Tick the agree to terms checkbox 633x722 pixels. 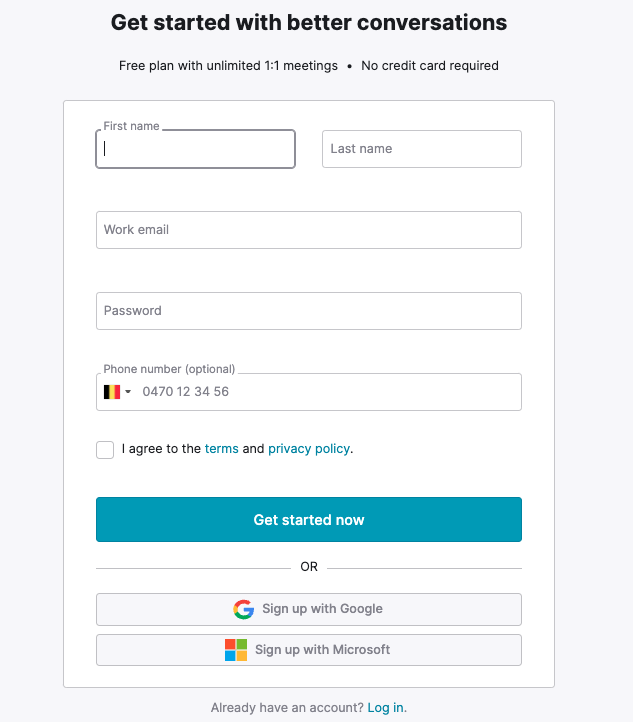[x=105, y=450]
